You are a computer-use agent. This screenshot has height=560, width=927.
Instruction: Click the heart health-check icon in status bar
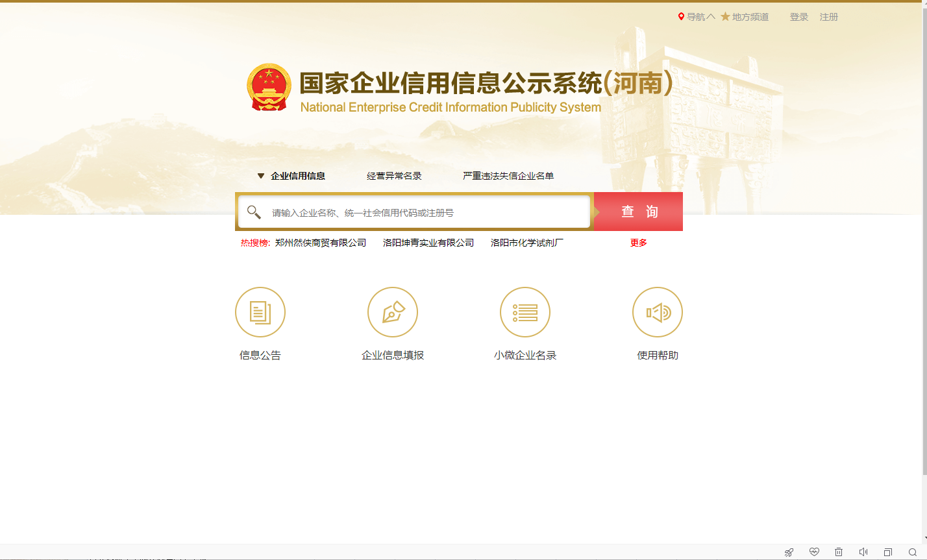tap(813, 552)
